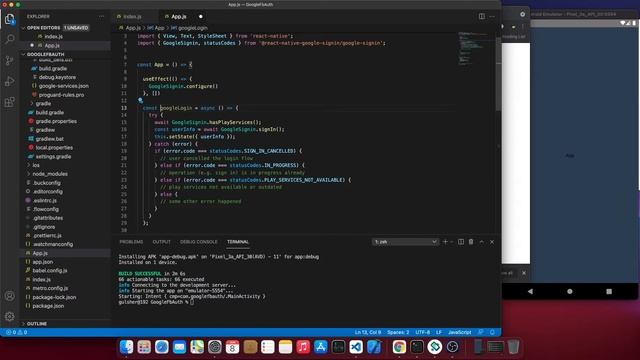Open the Explorer view in activity bar
Image resolution: width=640 pixels, height=360 pixels.
[10, 19]
